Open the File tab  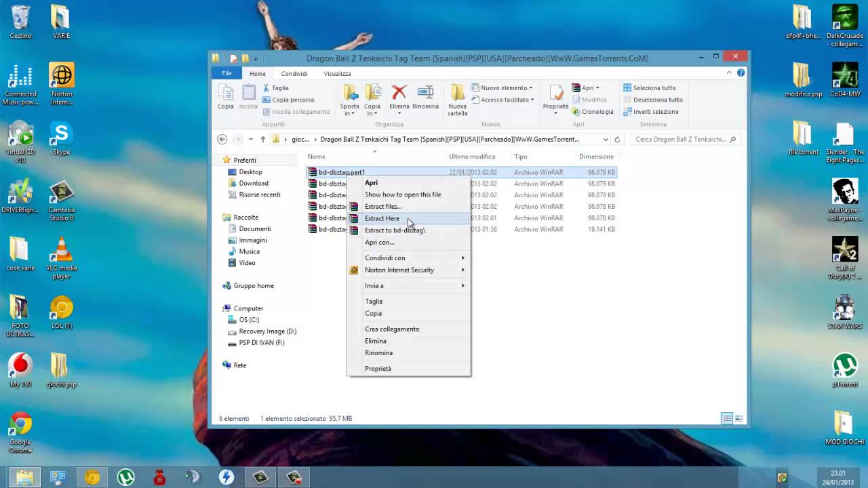pyautogui.click(x=227, y=73)
